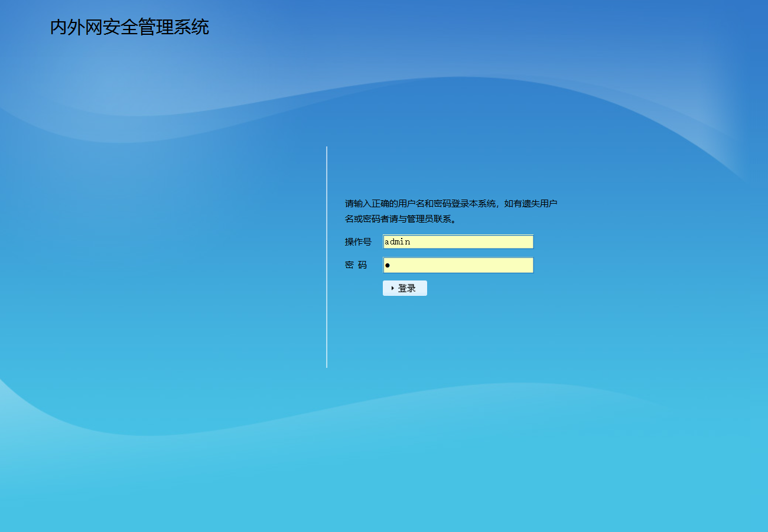Click the small arrow icon inside 登录 button
Image resolution: width=768 pixels, height=532 pixels.
tap(392, 288)
